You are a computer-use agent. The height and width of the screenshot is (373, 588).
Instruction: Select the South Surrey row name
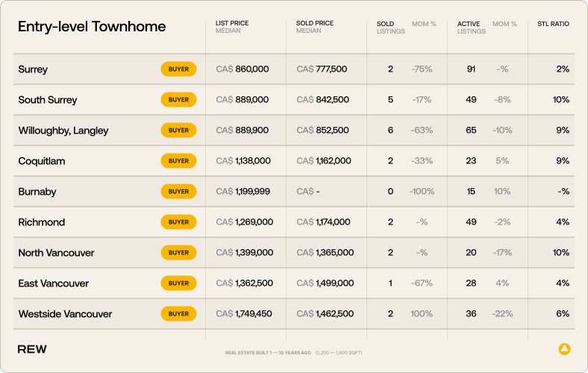[x=48, y=100]
